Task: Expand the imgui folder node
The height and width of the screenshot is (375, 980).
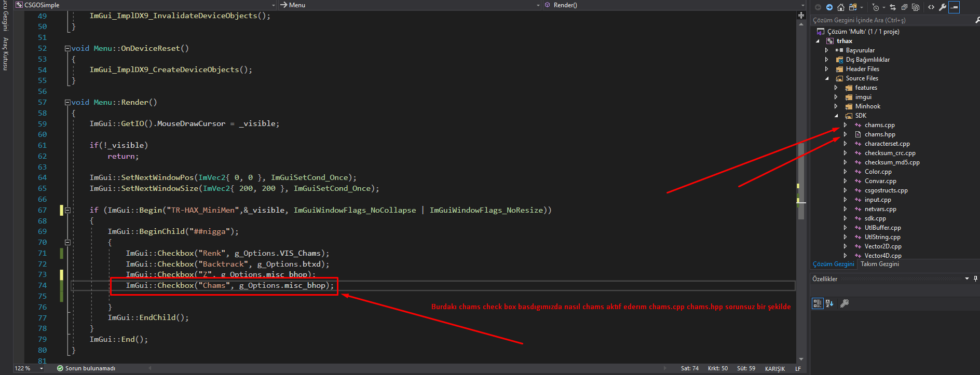Action: point(836,97)
